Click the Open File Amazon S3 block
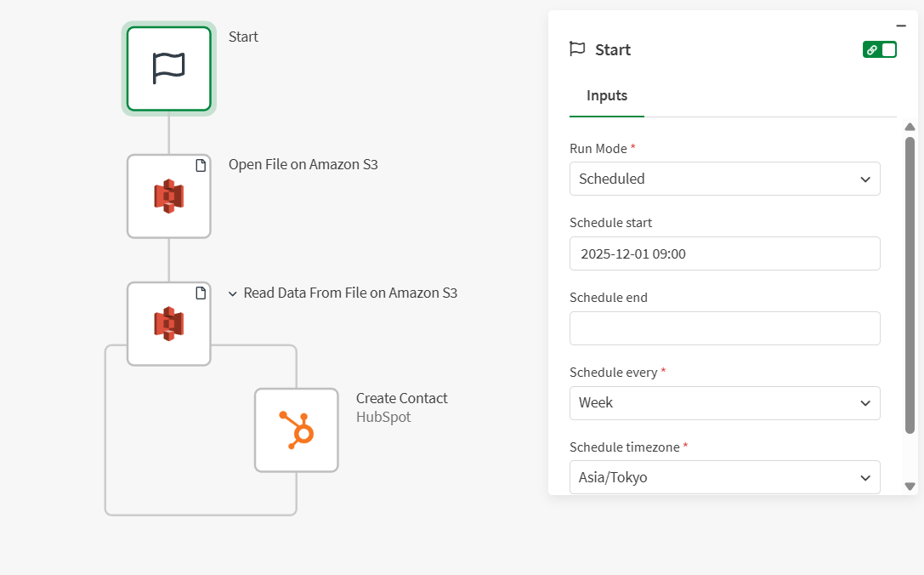This screenshot has height=575, width=924. pyautogui.click(x=168, y=196)
